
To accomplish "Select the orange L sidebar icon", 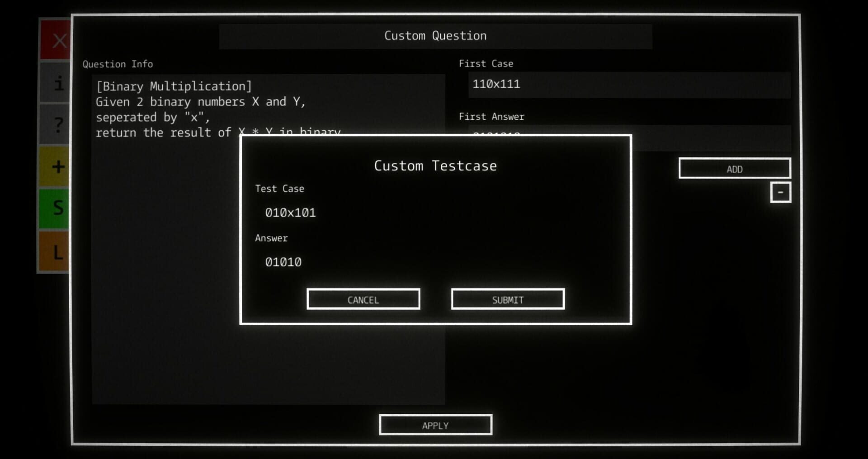I will tap(56, 252).
